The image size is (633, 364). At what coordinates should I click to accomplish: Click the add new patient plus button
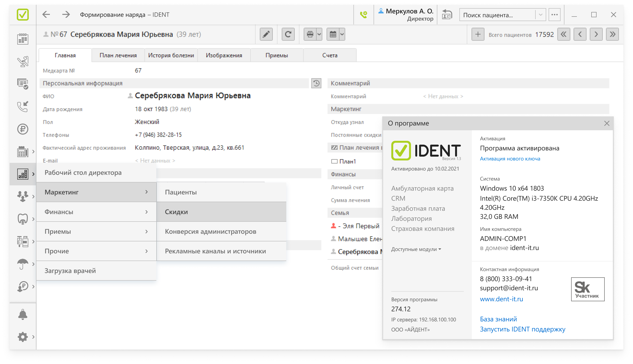coord(478,34)
